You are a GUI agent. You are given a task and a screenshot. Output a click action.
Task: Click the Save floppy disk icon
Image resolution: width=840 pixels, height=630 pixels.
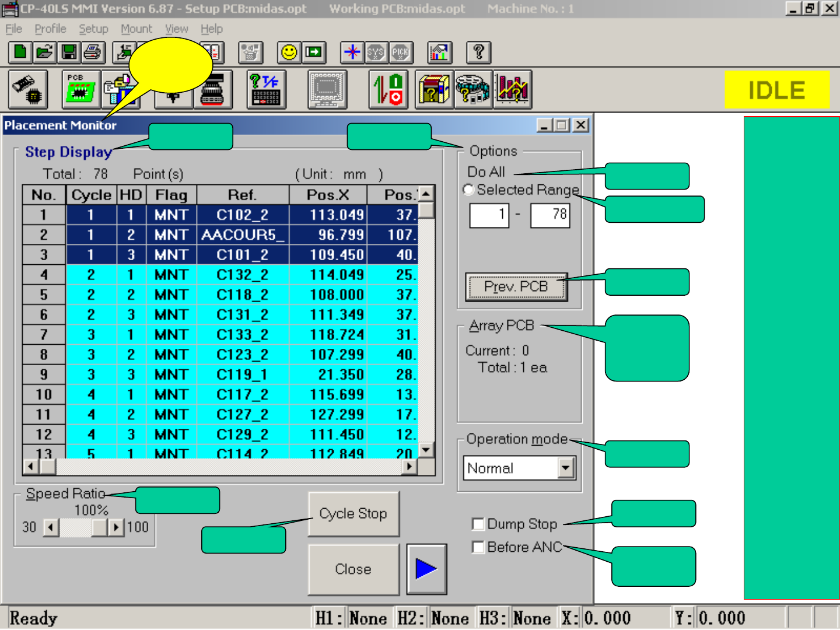tap(69, 52)
